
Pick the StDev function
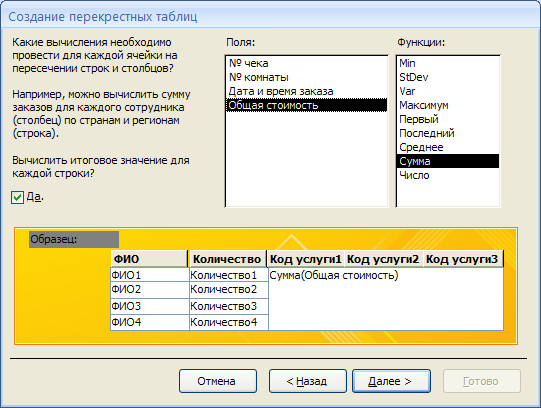pyautogui.click(x=448, y=77)
